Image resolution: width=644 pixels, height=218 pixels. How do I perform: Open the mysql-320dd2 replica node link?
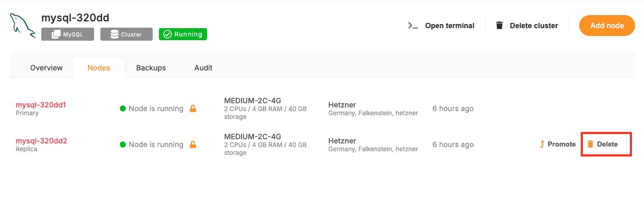coord(41,140)
